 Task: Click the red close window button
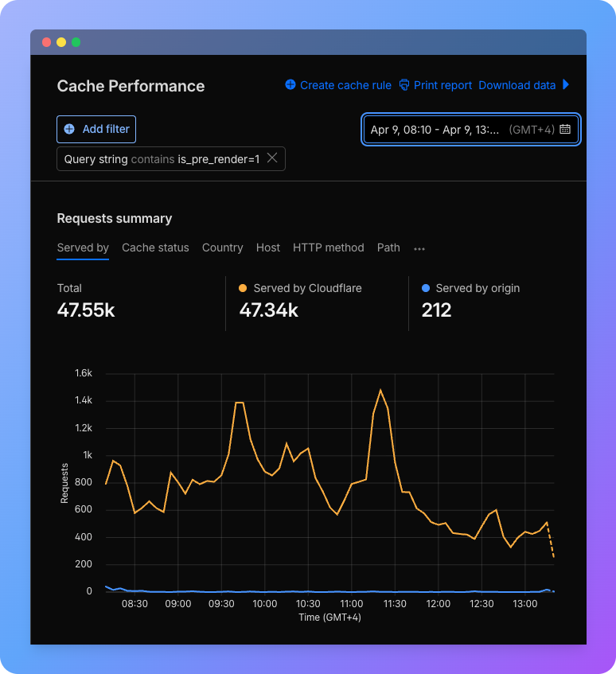pos(46,42)
